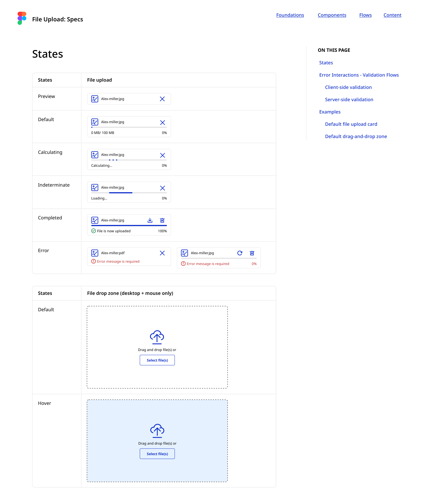Viewport: 421px width, 504px height.
Task: Remove the file in Preview row
Action: pyautogui.click(x=162, y=99)
